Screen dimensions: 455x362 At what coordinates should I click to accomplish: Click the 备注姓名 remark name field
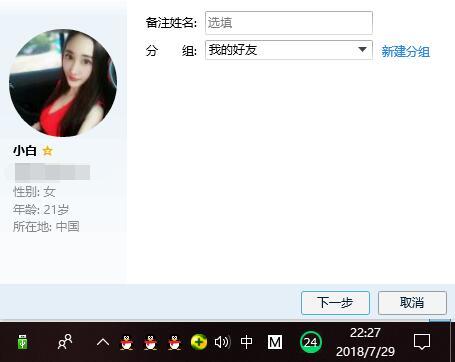point(289,23)
